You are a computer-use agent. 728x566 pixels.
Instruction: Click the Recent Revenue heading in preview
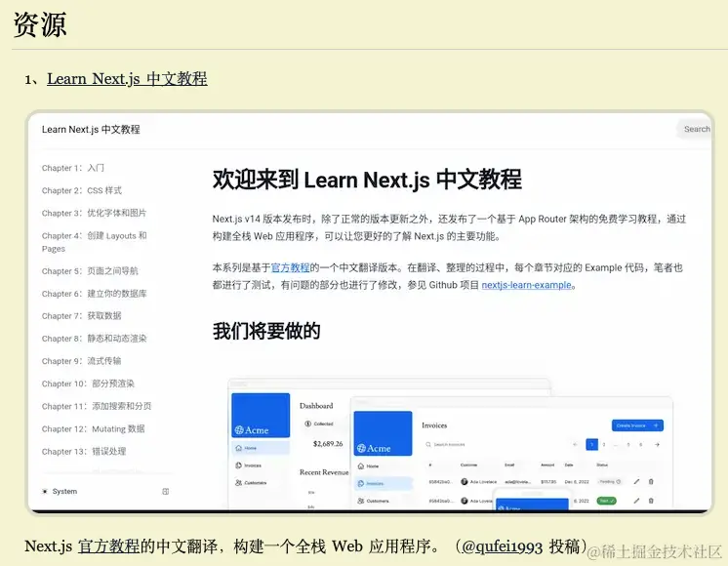coord(324,472)
